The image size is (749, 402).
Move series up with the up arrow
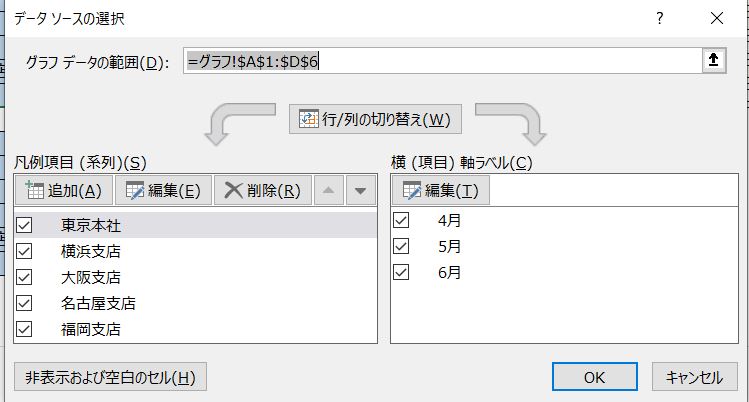[329, 191]
